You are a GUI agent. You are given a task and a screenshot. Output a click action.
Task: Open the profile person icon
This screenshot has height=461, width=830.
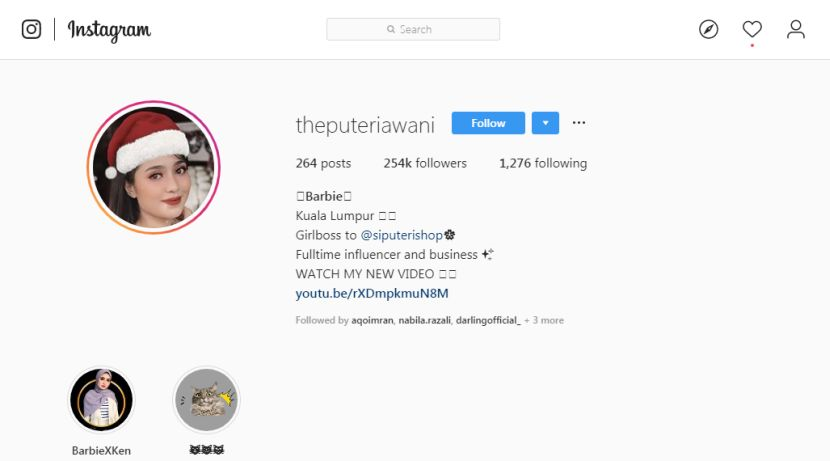(x=796, y=29)
